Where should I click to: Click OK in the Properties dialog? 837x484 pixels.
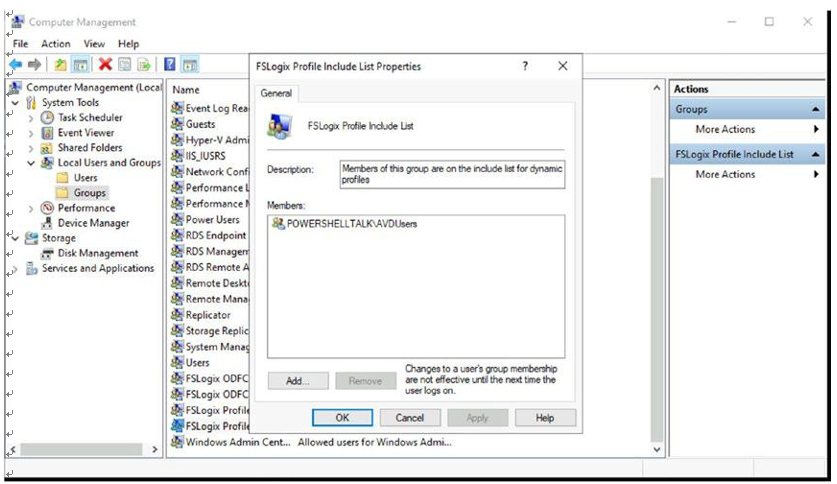coord(342,418)
